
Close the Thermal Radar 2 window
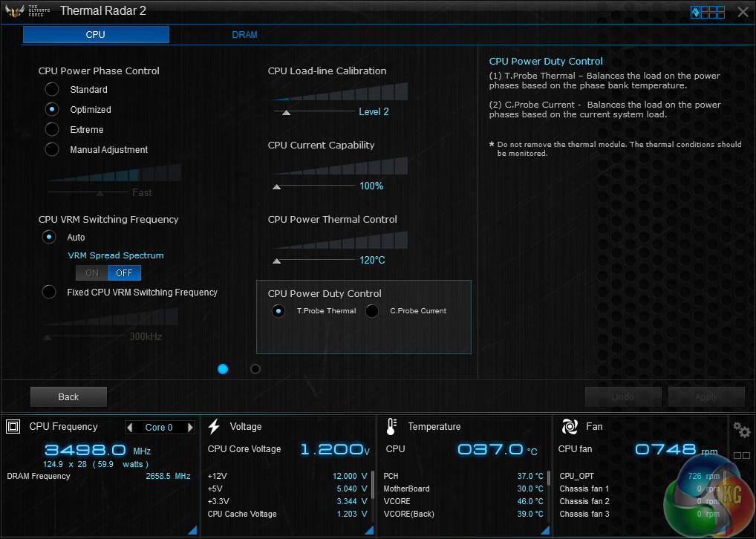click(x=743, y=12)
